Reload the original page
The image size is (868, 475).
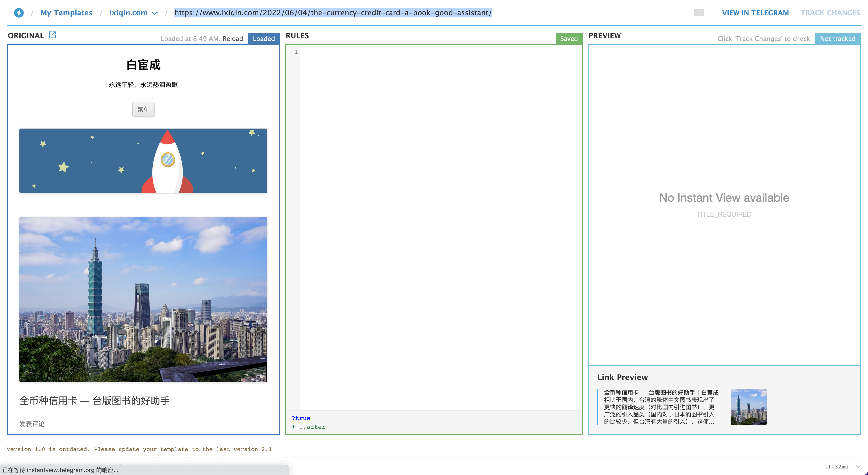click(x=232, y=39)
